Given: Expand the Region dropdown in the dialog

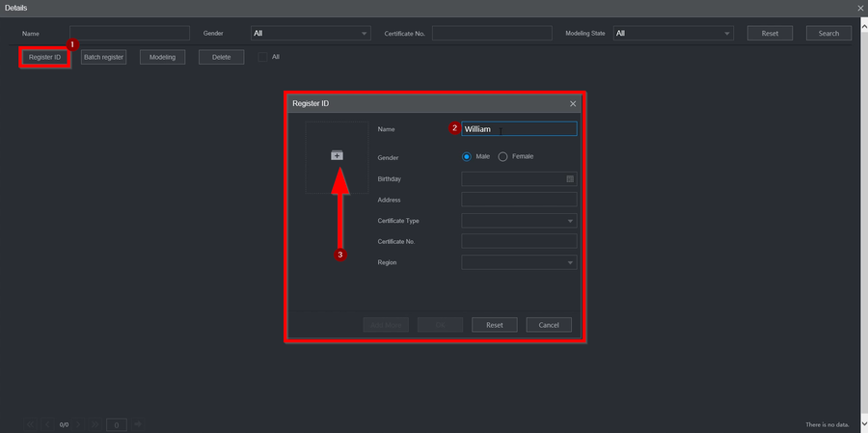Looking at the screenshot, I should pos(570,262).
